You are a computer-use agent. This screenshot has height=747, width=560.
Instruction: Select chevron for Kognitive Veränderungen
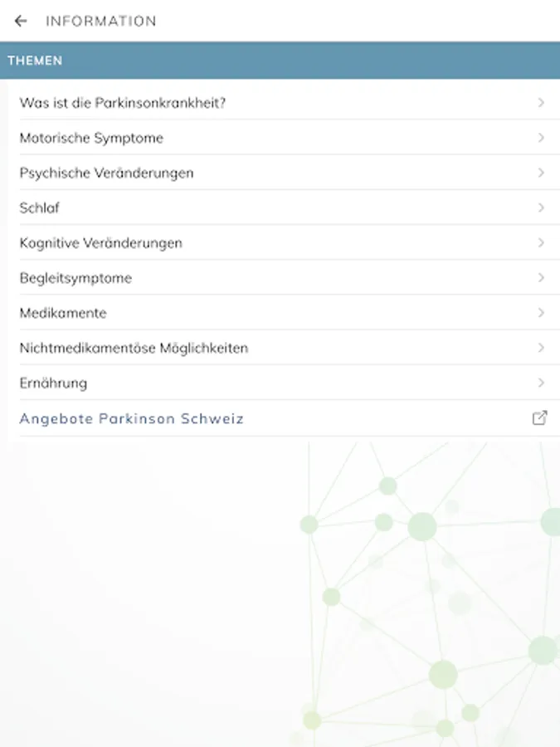point(541,242)
